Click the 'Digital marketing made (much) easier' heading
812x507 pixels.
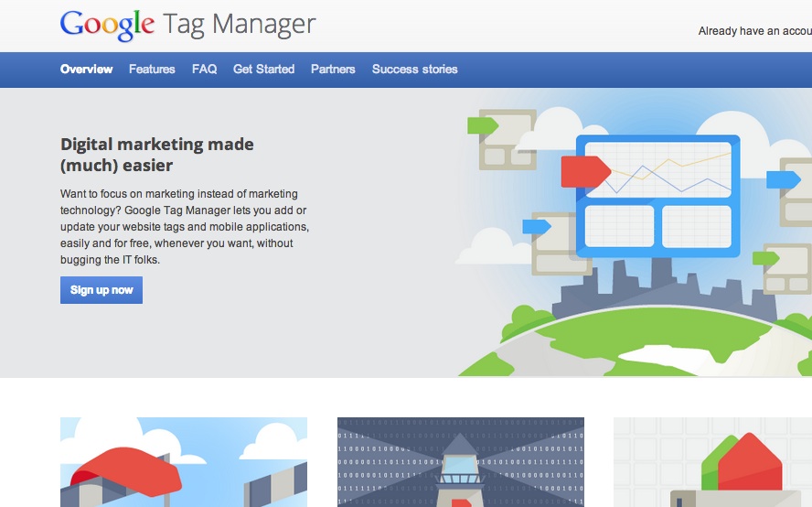coord(157,155)
